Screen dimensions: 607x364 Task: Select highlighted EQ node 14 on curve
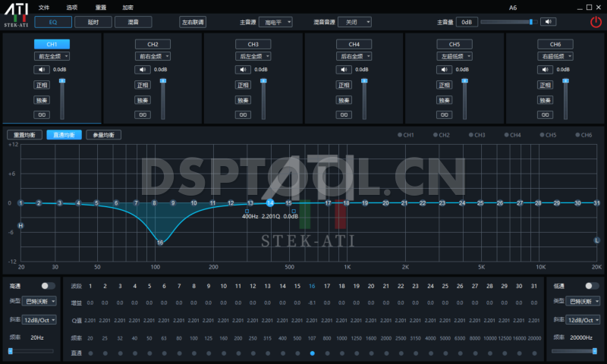click(270, 202)
